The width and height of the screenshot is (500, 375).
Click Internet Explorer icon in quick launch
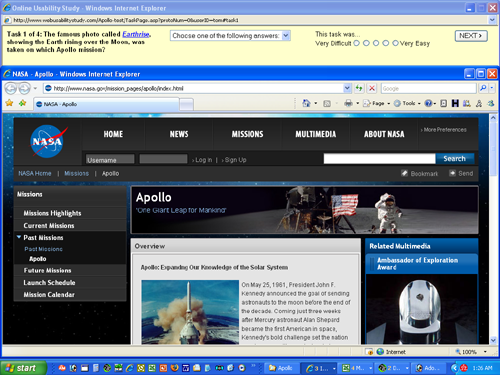coord(129,368)
